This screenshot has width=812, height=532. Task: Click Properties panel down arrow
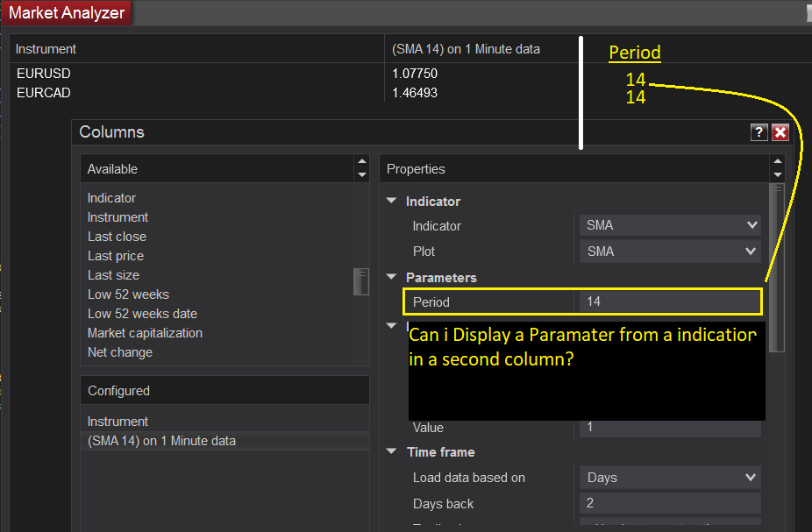click(777, 175)
